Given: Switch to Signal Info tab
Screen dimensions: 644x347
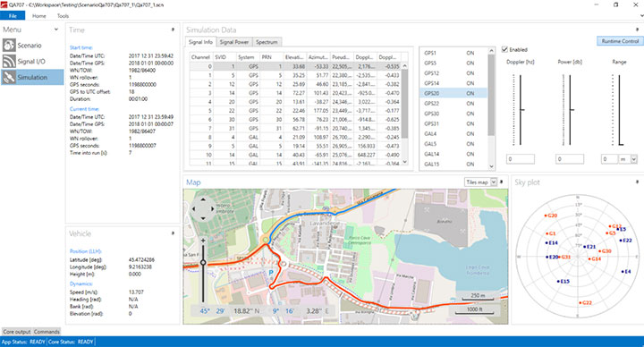Looking at the screenshot, I should point(200,42).
